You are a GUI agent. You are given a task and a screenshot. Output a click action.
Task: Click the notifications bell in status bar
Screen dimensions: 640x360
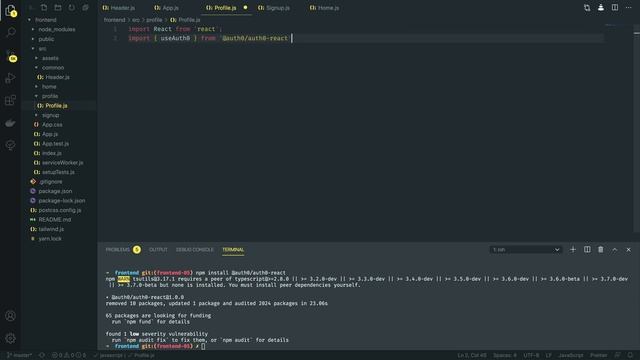pyautogui.click(x=631, y=356)
